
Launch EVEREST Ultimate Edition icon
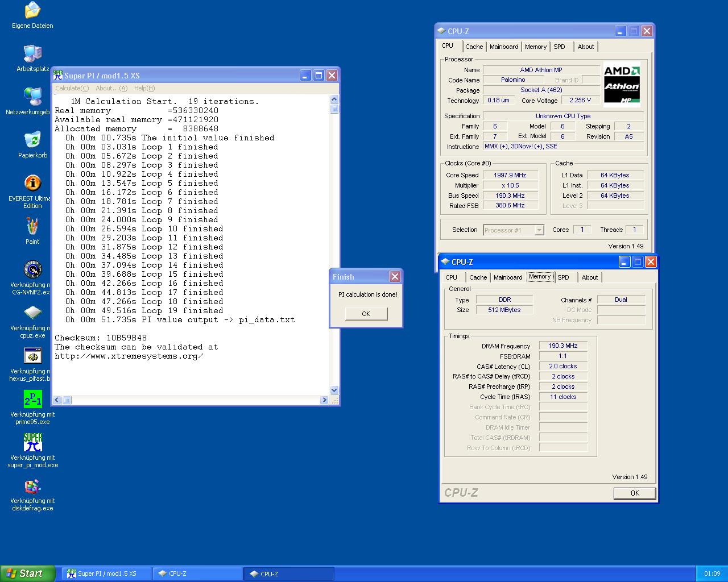[32, 183]
